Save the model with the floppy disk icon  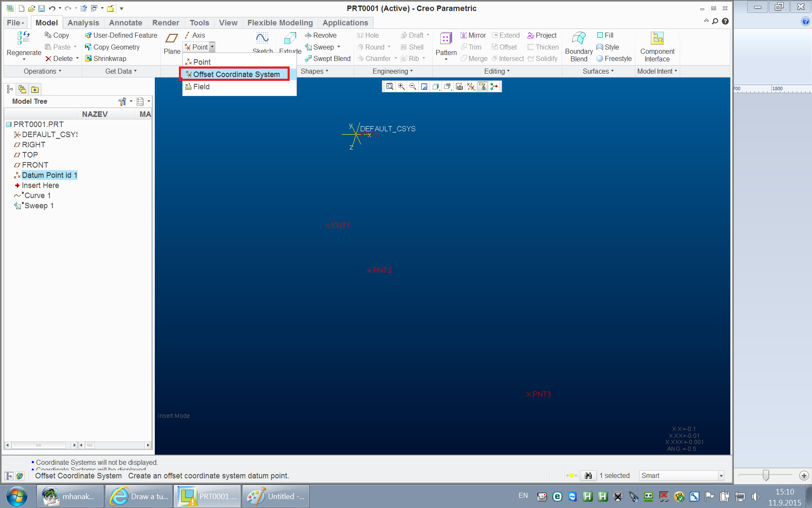pyautogui.click(x=41, y=8)
